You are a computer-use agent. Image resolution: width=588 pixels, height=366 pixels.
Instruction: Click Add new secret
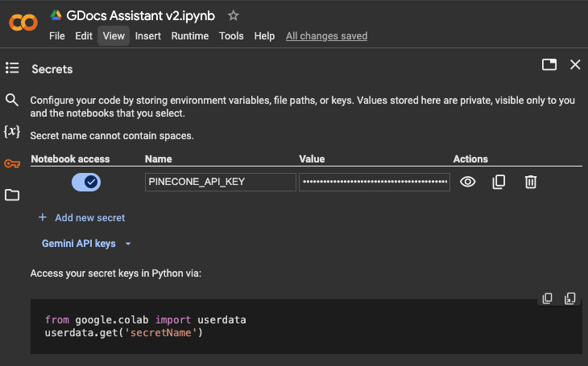coord(81,217)
